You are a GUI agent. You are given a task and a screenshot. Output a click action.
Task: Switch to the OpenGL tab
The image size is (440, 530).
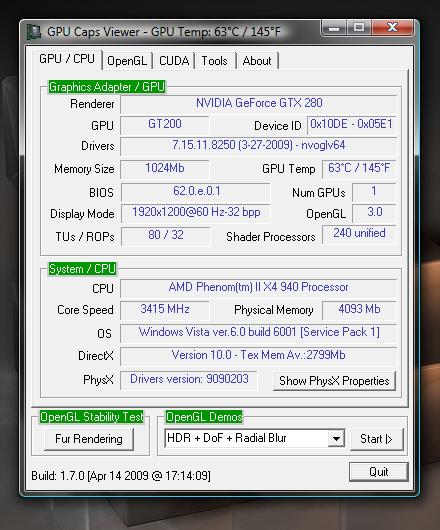[x=127, y=61]
